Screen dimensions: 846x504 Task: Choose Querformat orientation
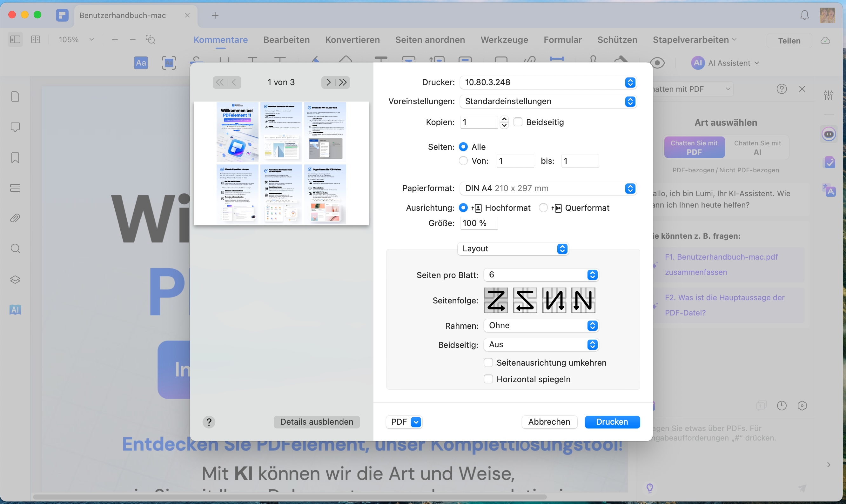tap(543, 208)
